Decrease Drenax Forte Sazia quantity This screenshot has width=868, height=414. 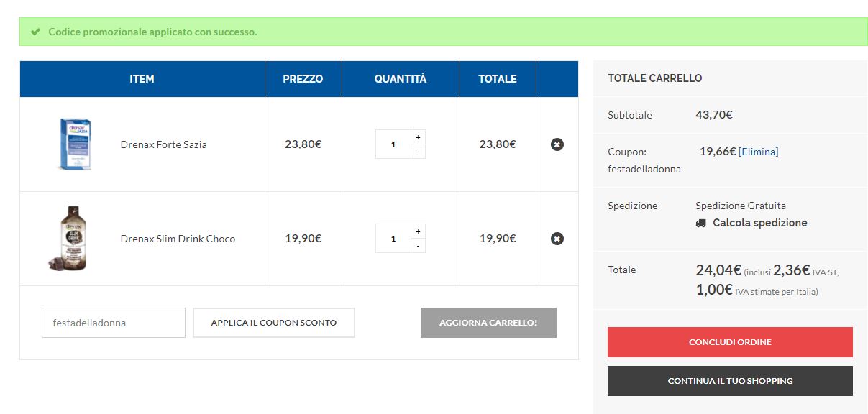point(418,152)
